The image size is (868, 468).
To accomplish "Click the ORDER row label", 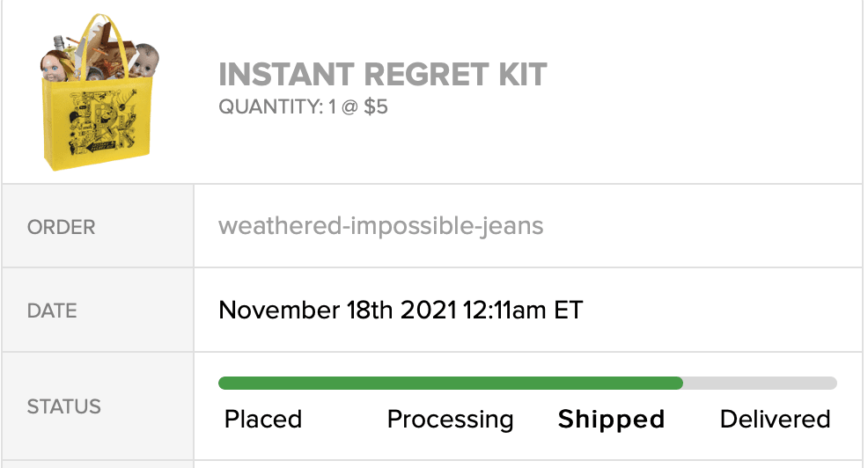I will tap(61, 227).
